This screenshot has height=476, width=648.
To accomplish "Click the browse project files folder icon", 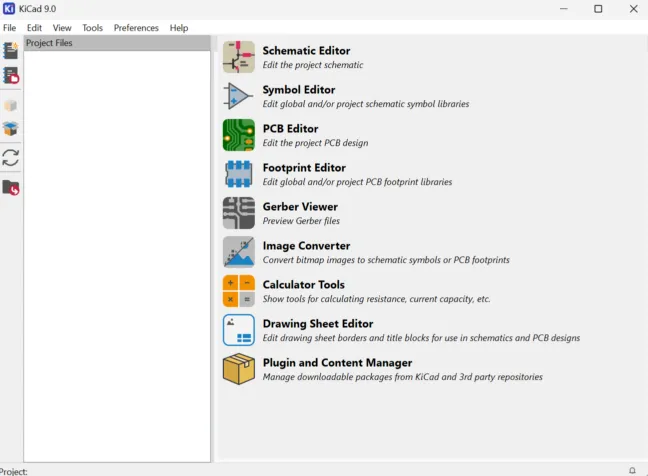I will point(11,187).
